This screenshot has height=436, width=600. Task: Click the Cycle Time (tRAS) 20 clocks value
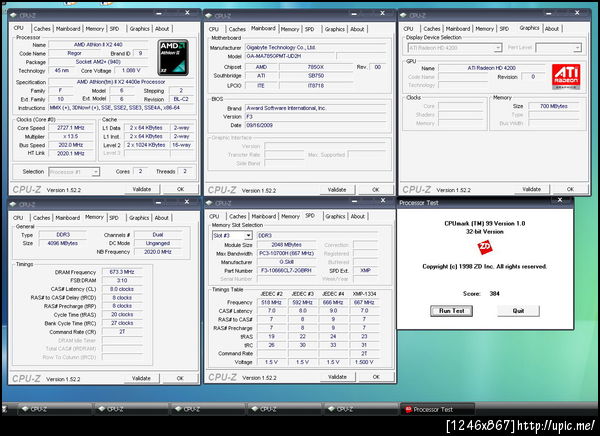tap(122, 315)
